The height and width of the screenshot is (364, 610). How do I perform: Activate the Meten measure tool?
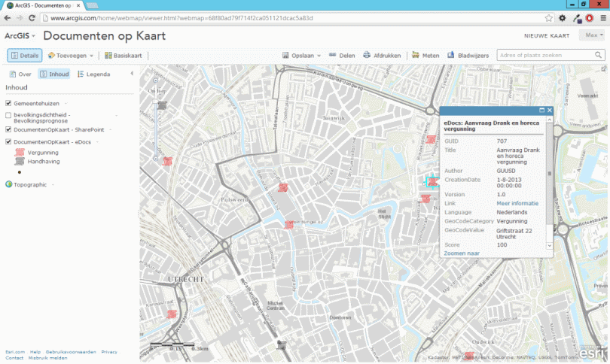coord(425,56)
